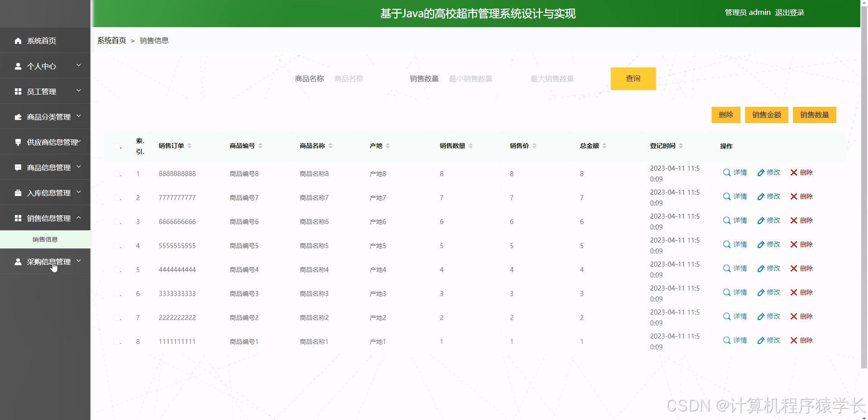Screen dimensions: 868x420
Task: Click 系统首页 in the breadcrumb
Action: tap(111, 40)
